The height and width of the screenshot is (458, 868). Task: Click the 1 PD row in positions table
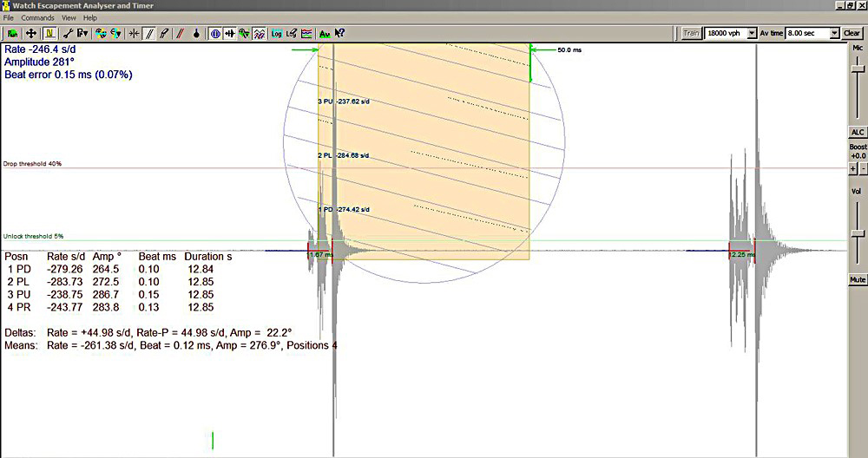pyautogui.click(x=111, y=270)
